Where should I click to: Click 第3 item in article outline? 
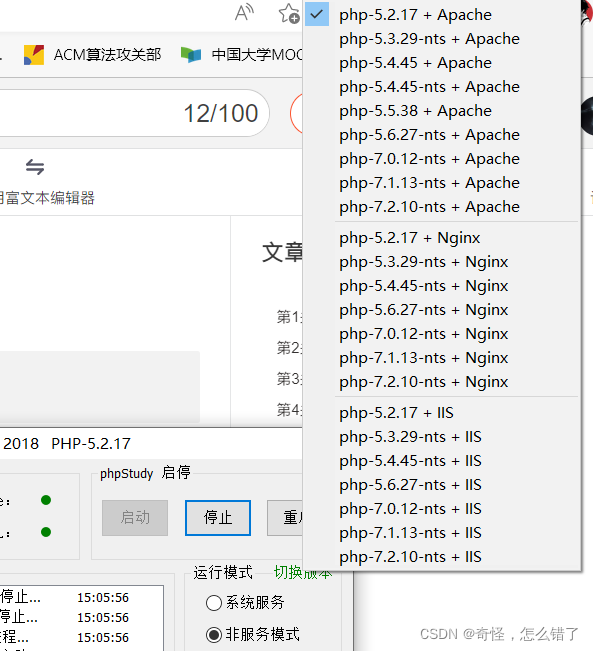(x=289, y=379)
